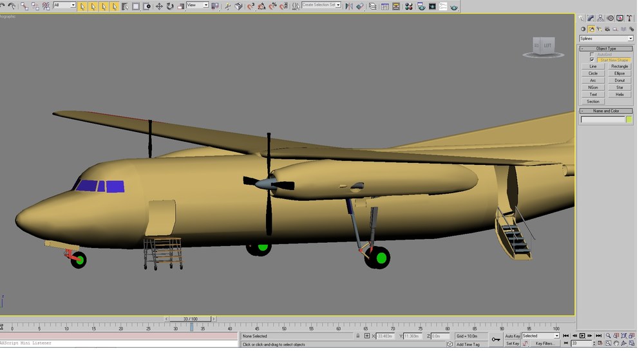Open the Mirror tool

coord(348,6)
